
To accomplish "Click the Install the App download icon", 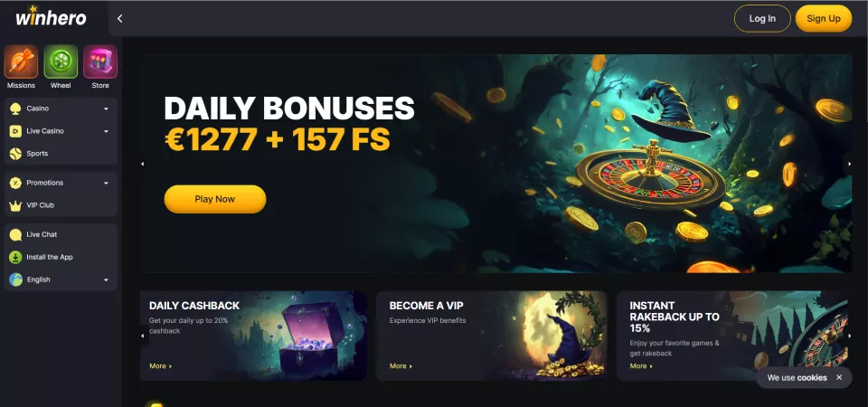I will point(16,257).
